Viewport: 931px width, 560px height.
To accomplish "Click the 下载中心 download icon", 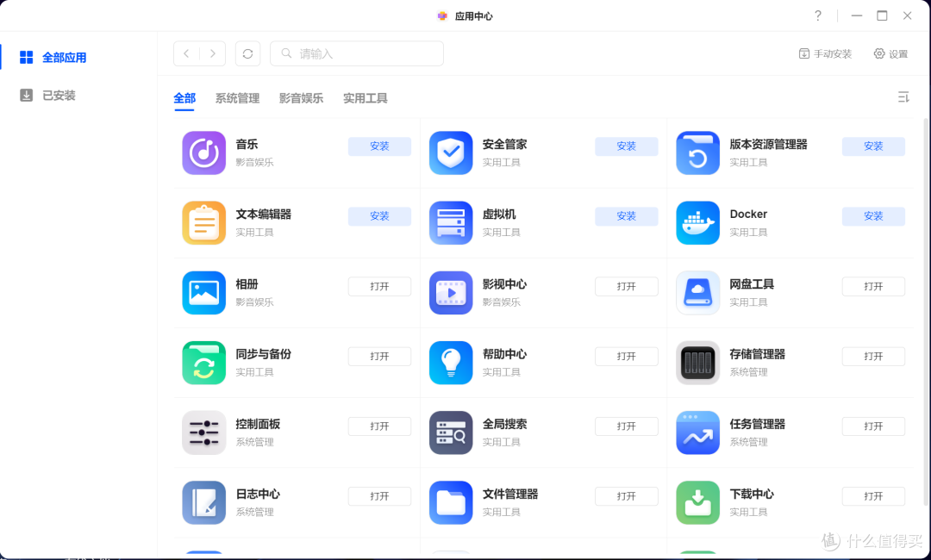I will point(697,503).
